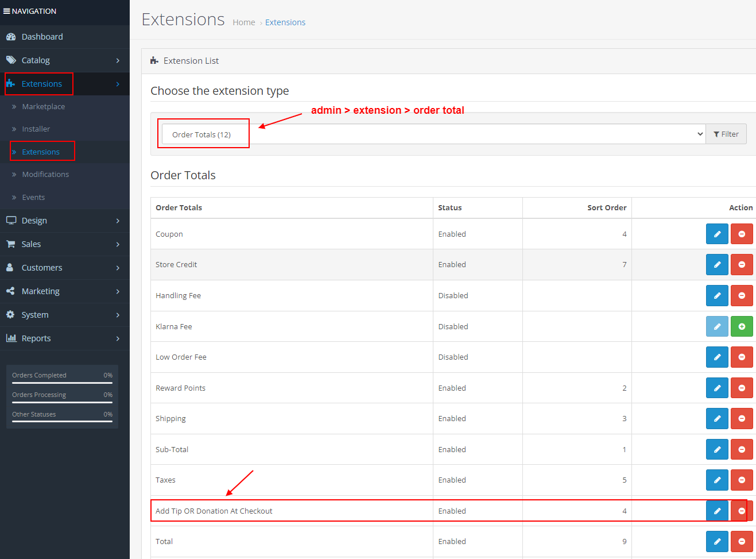756x559 pixels.
Task: Uninstall the Store Credit extension
Action: click(742, 265)
